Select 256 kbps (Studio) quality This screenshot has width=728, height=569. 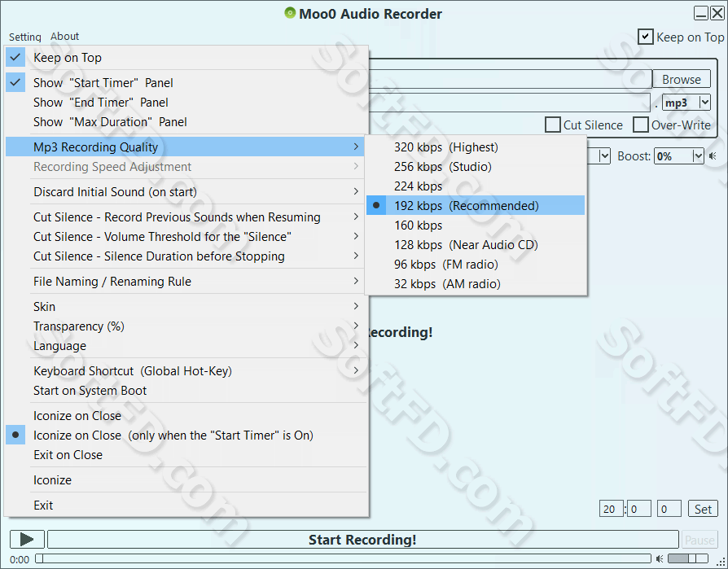point(476,167)
